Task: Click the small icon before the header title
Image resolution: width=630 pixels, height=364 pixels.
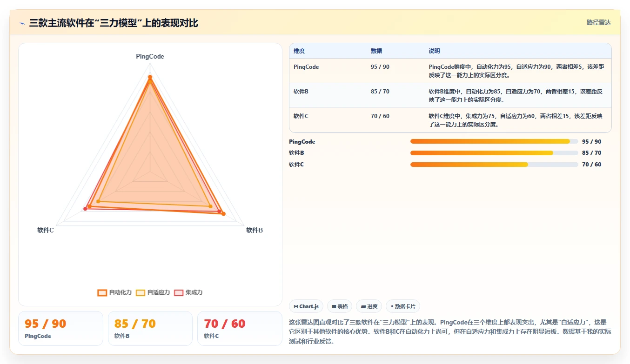Action: [22, 23]
